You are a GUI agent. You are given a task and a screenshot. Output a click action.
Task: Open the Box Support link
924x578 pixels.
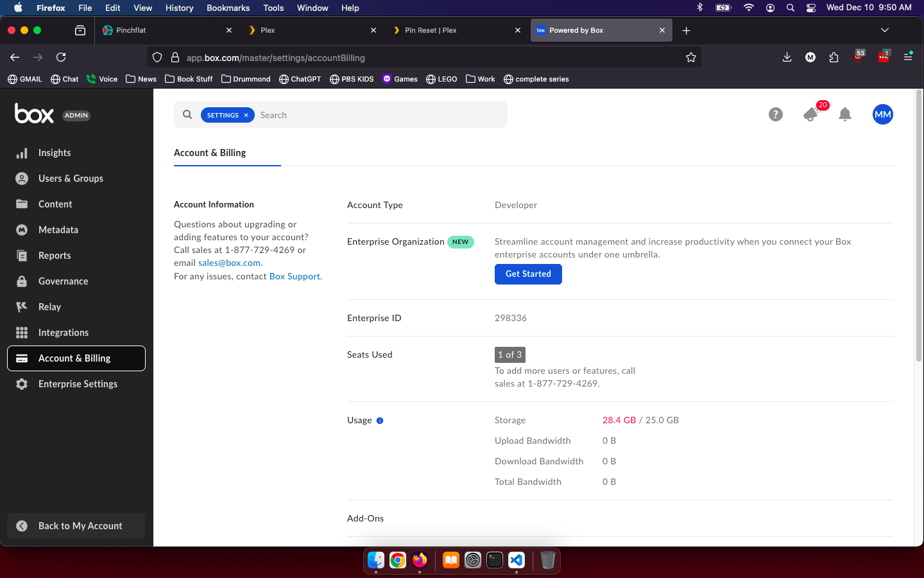point(295,276)
